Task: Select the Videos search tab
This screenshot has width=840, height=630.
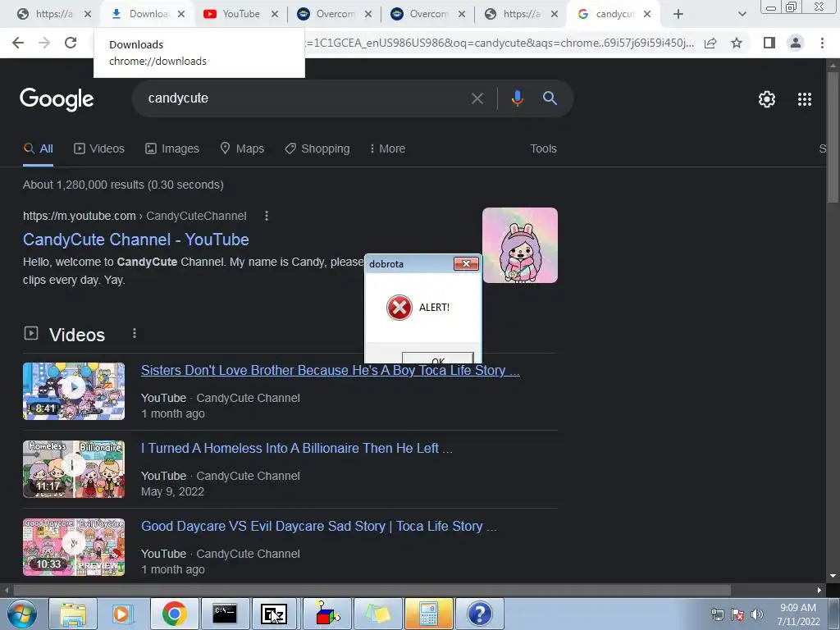Action: click(x=99, y=149)
